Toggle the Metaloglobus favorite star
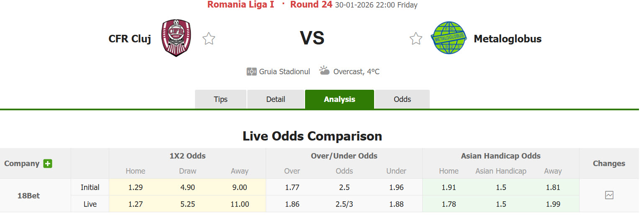644x216 pixels. click(416, 39)
